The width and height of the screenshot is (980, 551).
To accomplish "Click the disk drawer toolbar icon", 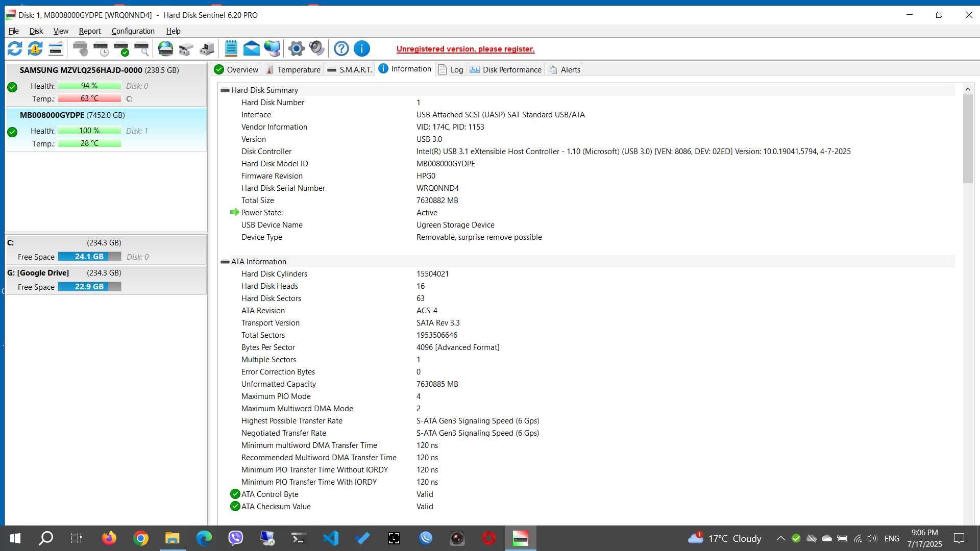I will point(186,49).
